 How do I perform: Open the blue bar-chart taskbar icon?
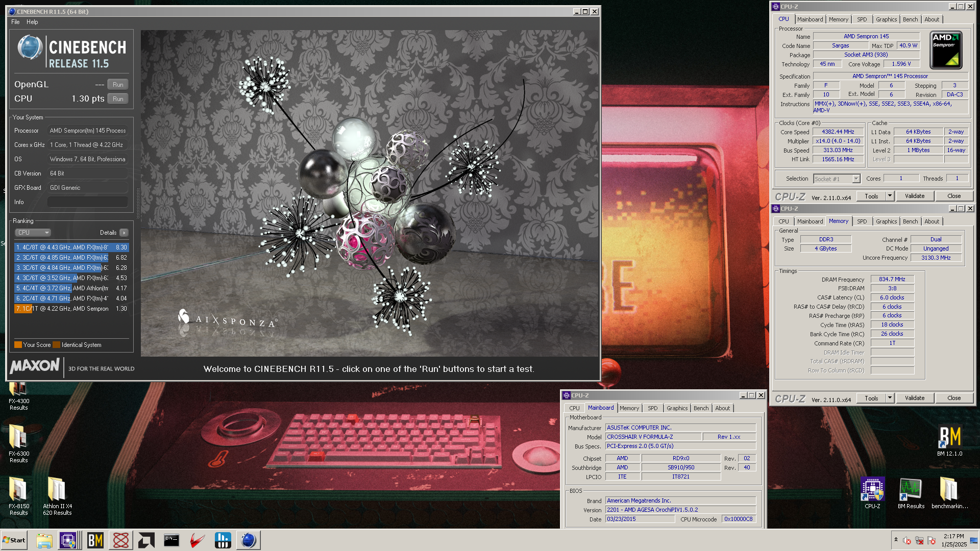223,540
